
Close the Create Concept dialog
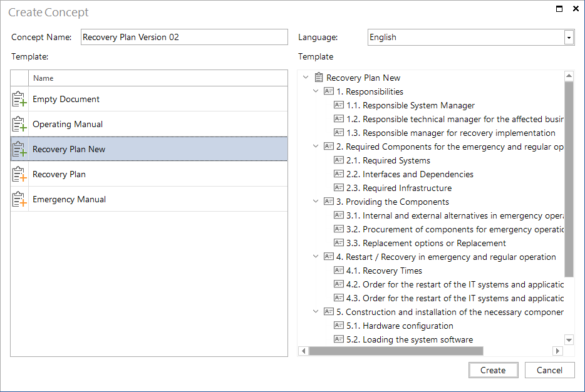click(576, 9)
